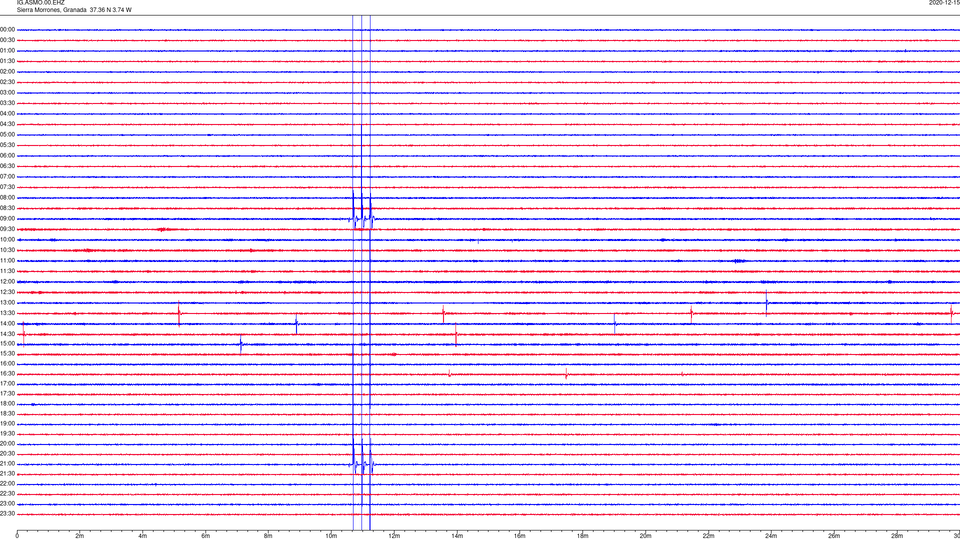This screenshot has height=540, width=960.
Task: Select the 20:00 trace time label
Action: 7,443
